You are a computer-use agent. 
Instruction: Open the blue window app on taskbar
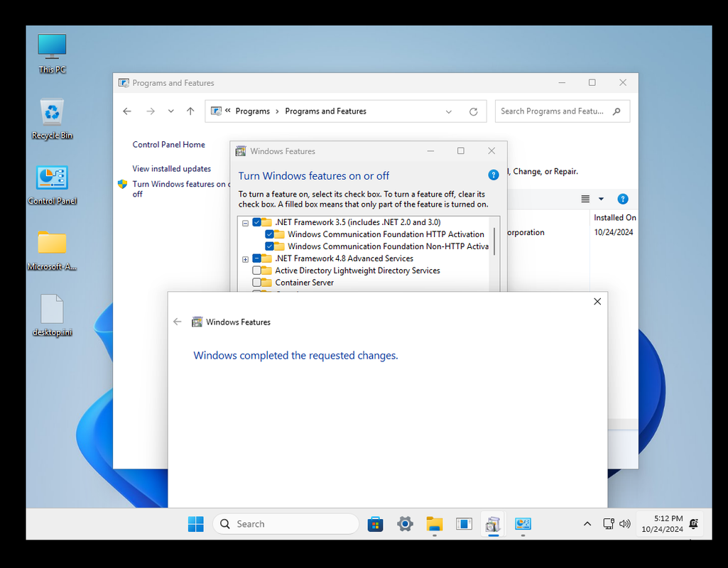pos(464,524)
